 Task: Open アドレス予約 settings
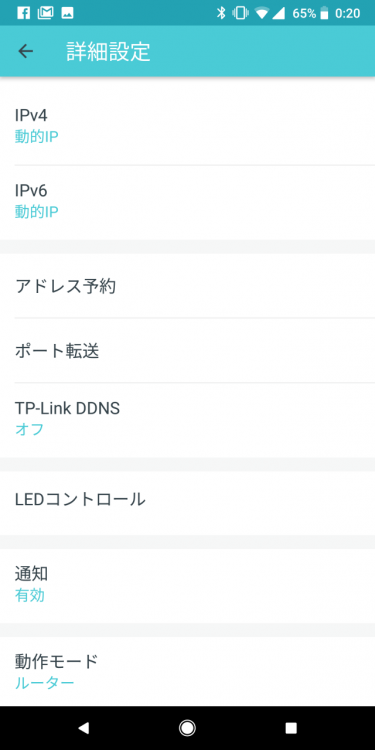[x=188, y=286]
